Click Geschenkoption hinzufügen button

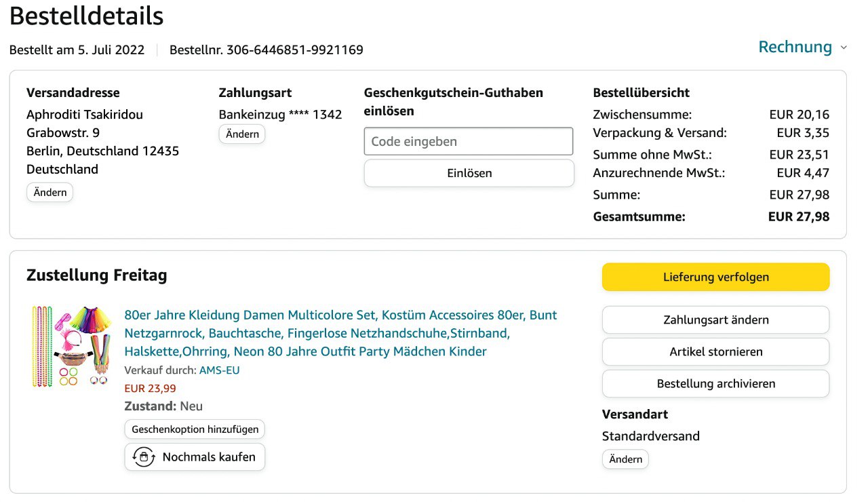point(195,429)
